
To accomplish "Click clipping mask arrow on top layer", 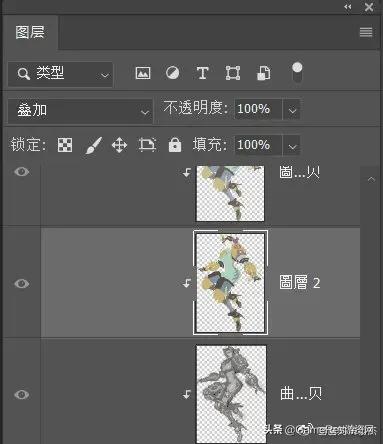I will coord(187,172).
